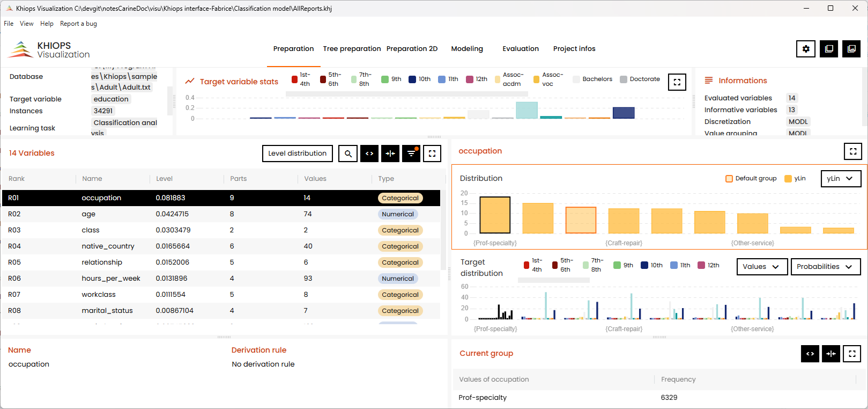Toggle 9th legend in Target variable stats
The width and height of the screenshot is (868, 409).
pos(391,79)
